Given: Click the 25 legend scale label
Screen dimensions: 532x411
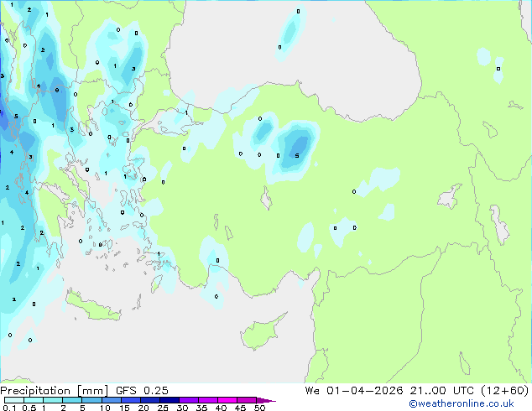Looking at the screenshot, I should coord(163,408).
